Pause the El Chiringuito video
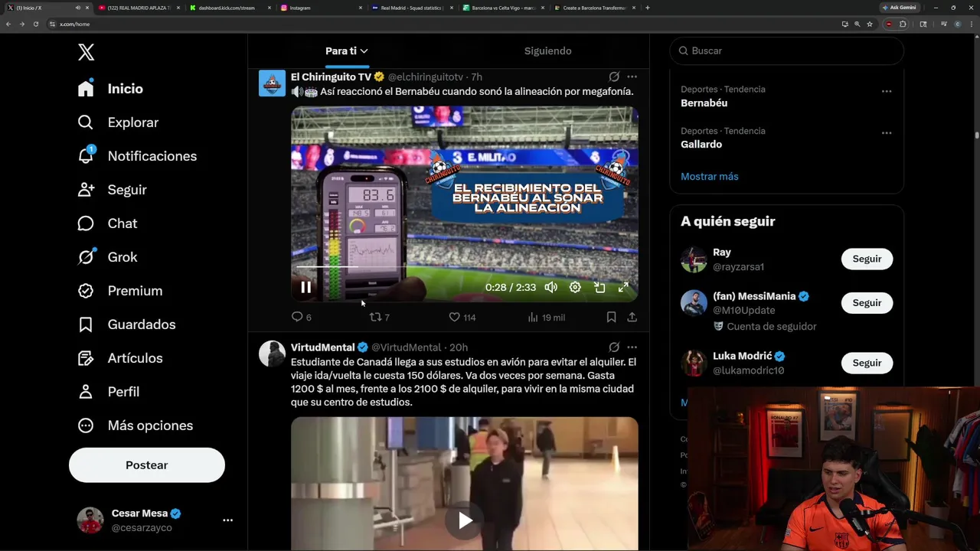 coord(305,288)
